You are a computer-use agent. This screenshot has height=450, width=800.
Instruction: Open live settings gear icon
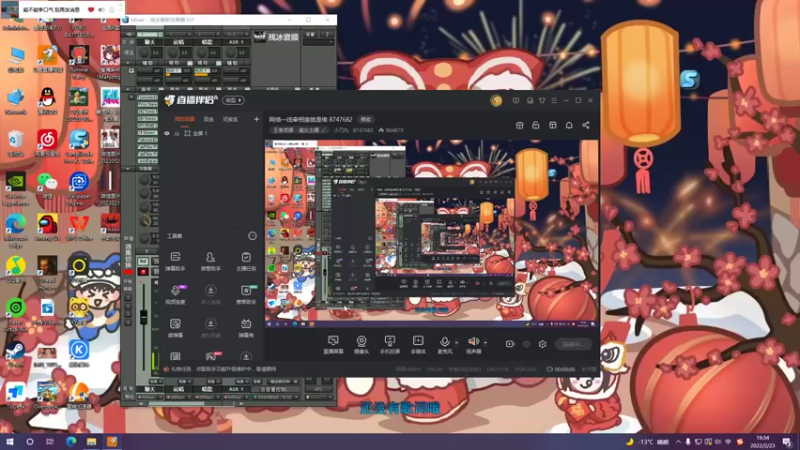click(x=542, y=344)
